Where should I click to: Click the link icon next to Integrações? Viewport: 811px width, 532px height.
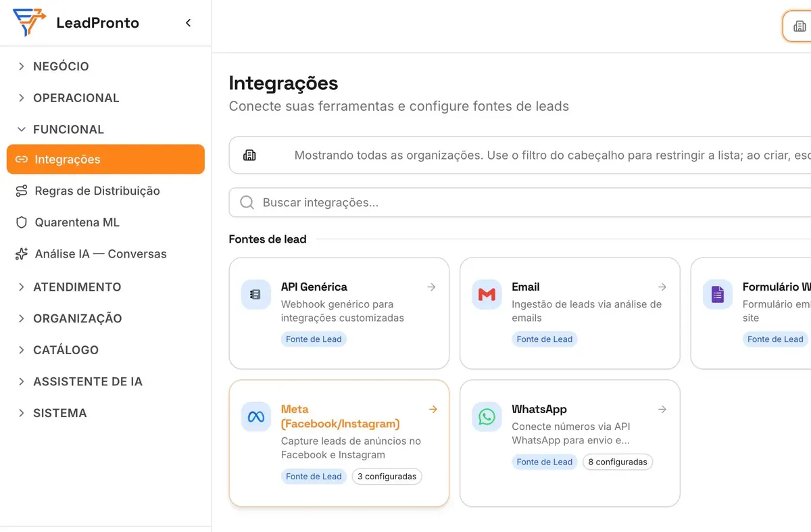click(x=22, y=160)
